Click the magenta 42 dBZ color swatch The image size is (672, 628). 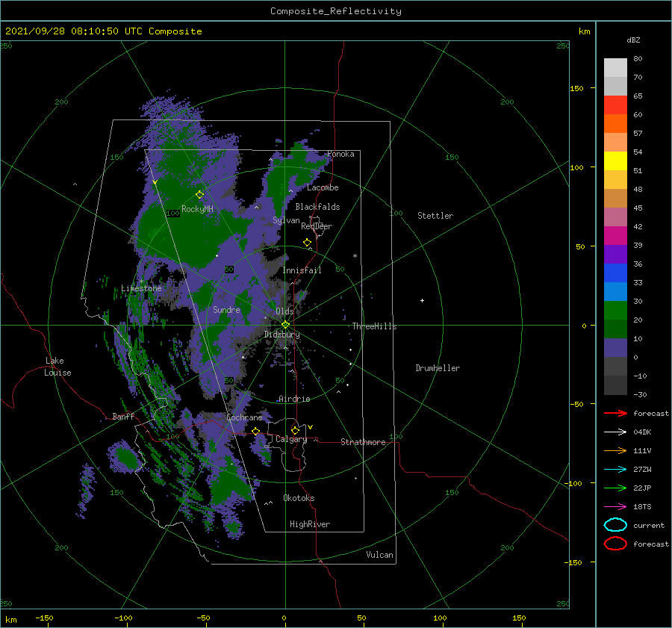point(615,235)
